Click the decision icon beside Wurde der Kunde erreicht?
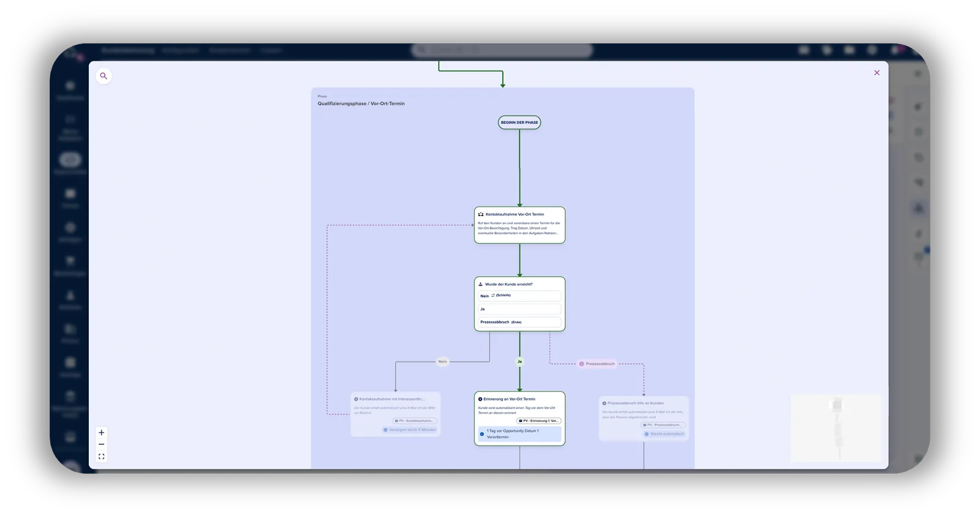 [x=480, y=284]
